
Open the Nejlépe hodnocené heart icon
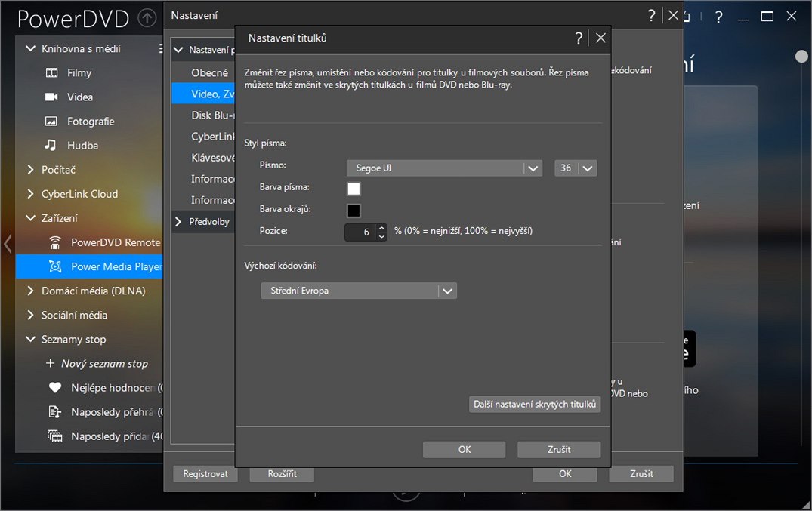(x=54, y=388)
